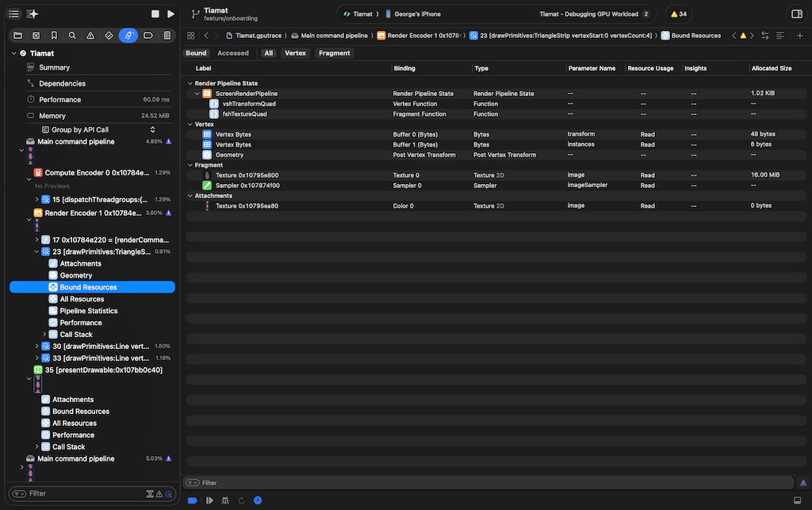Open the Issue navigator warning icon
The height and width of the screenshot is (510, 812).
click(x=90, y=36)
